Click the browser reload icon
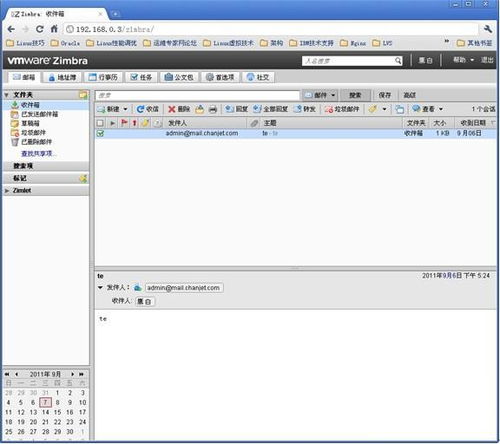 (x=40, y=29)
